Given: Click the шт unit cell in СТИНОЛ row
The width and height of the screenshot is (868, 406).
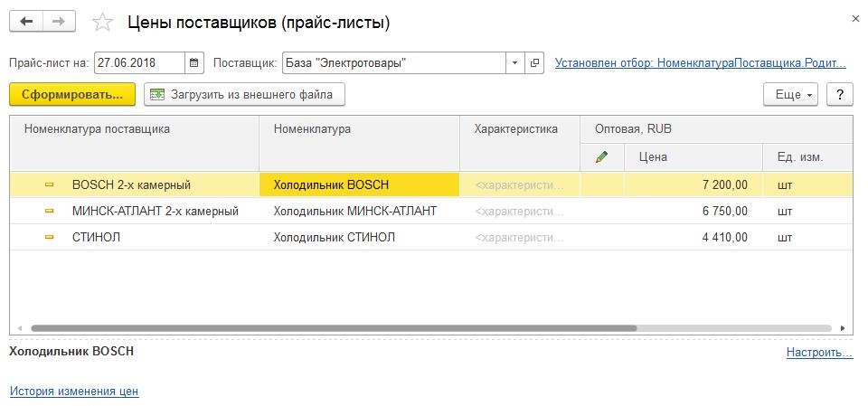Looking at the screenshot, I should (x=807, y=237).
